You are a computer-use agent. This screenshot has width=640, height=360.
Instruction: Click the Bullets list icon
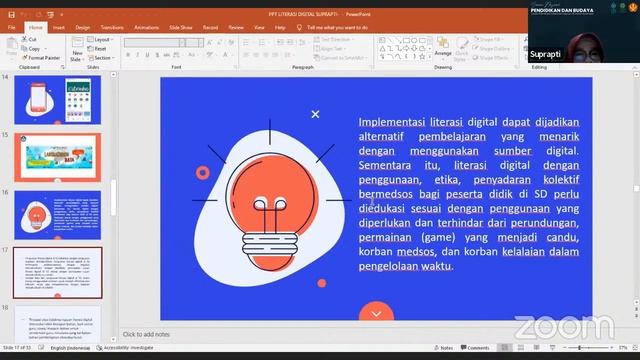pos(247,42)
